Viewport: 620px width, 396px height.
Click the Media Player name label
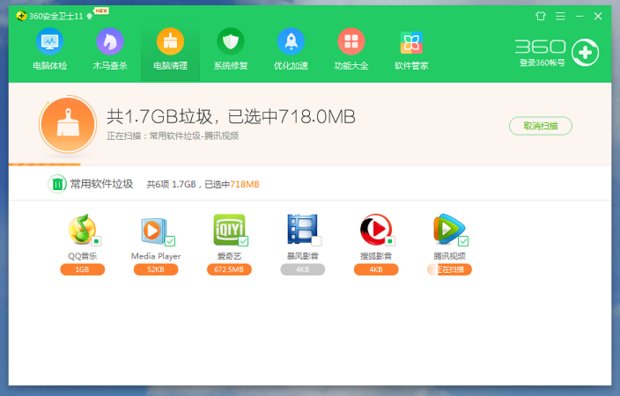pos(156,256)
